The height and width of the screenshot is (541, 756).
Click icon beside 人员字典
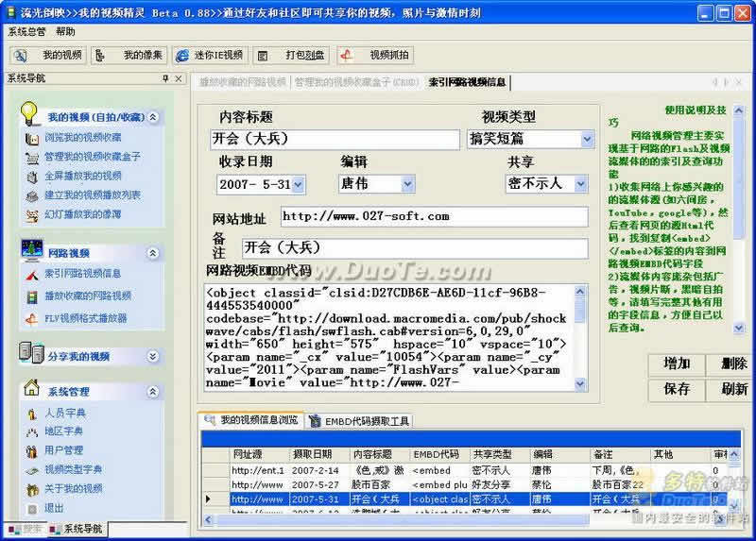tap(32, 414)
